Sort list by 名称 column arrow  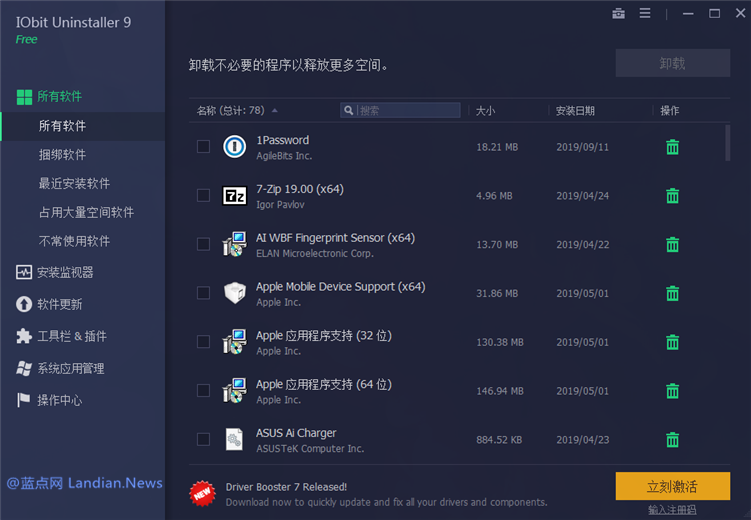[x=275, y=111]
